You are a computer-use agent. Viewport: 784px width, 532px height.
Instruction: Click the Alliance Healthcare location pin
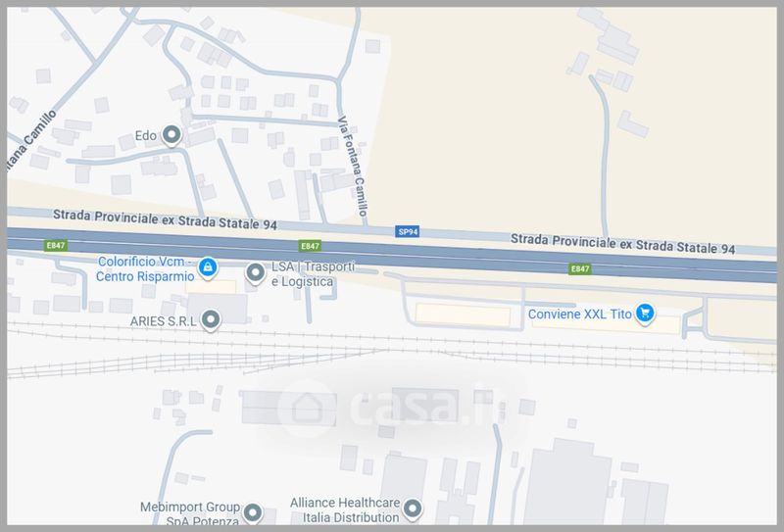tap(413, 508)
